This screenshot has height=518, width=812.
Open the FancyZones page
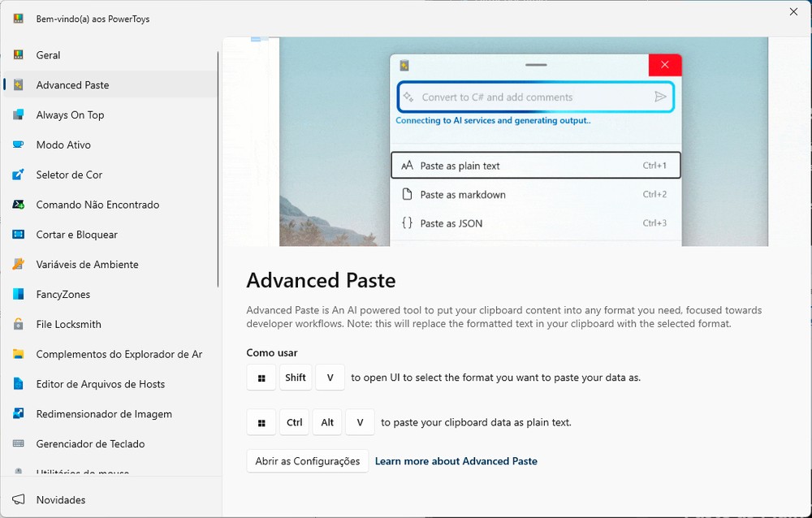tap(110, 294)
